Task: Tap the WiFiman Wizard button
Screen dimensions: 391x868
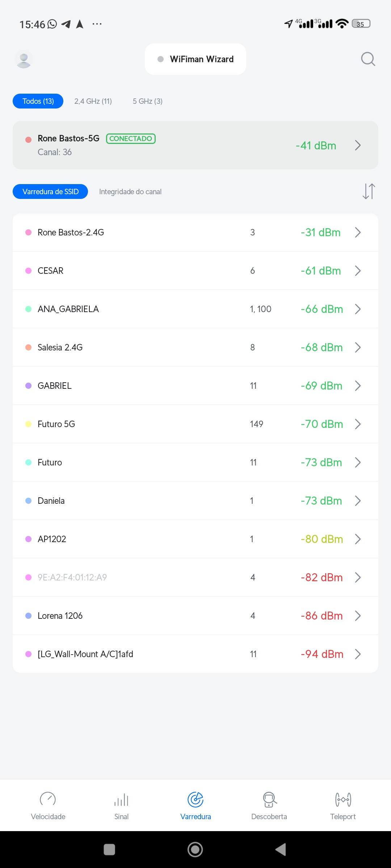Action: 195,59
